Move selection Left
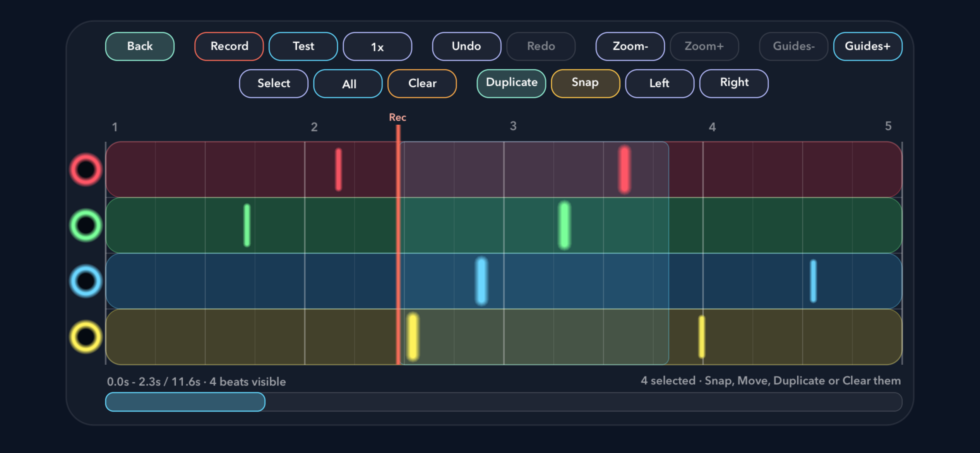Screen dimensions: 980x453 [x=660, y=84]
